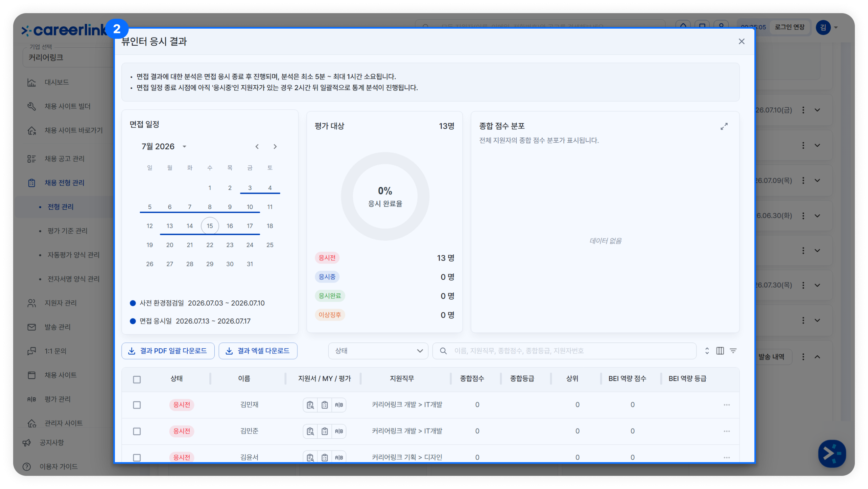Screen dimensions: 868x489
Task: Expand the background row dated 6.06.30(화)
Action: [x=817, y=216]
